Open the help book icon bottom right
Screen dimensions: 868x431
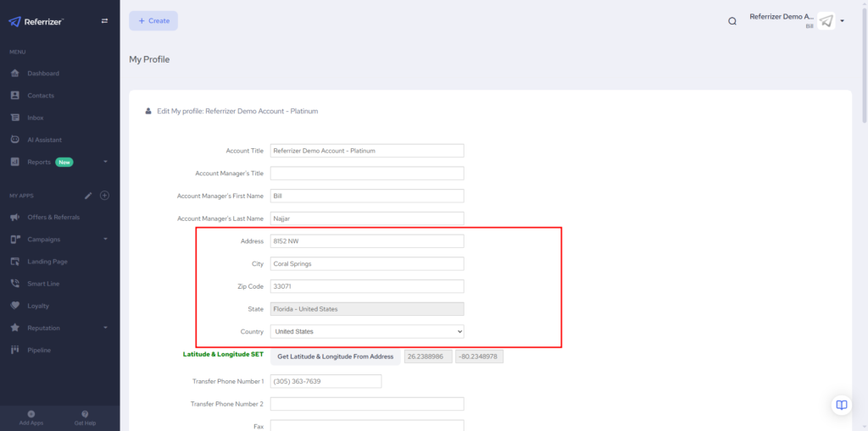[x=841, y=405]
